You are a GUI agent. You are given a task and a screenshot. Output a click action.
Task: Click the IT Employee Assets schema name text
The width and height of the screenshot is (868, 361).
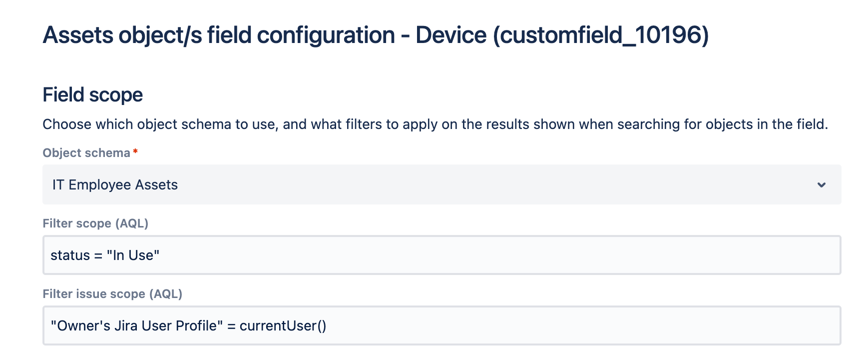tap(115, 184)
